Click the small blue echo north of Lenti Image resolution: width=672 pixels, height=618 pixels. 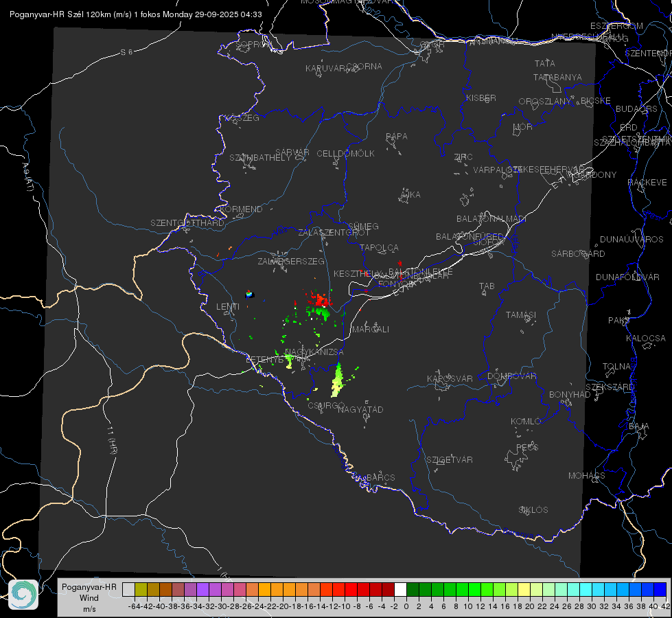249,294
